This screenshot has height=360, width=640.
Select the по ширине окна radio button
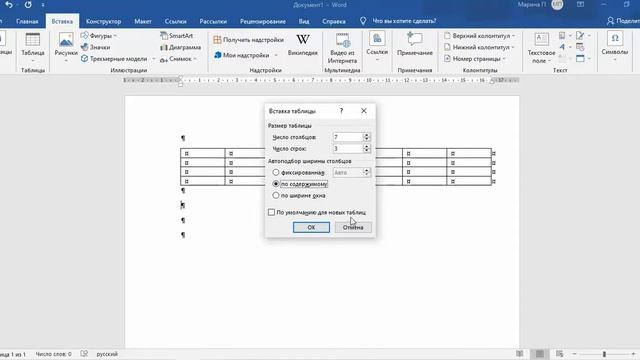276,196
